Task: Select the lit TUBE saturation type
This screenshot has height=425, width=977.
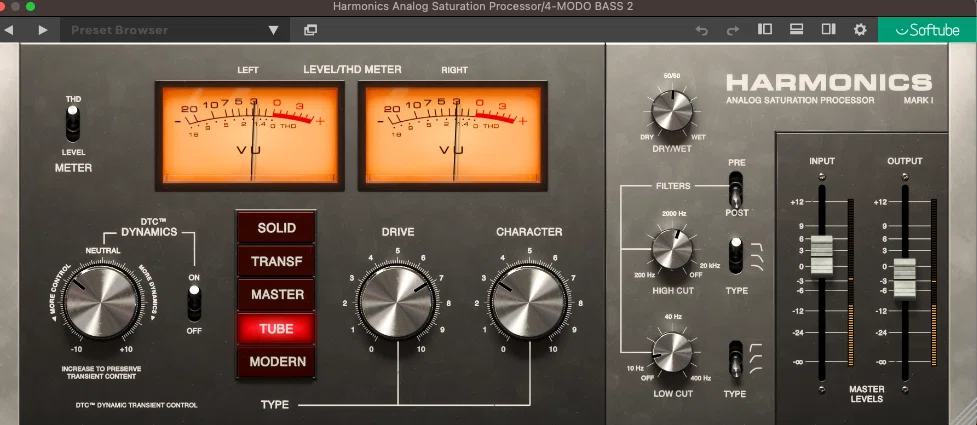Action: pos(276,328)
